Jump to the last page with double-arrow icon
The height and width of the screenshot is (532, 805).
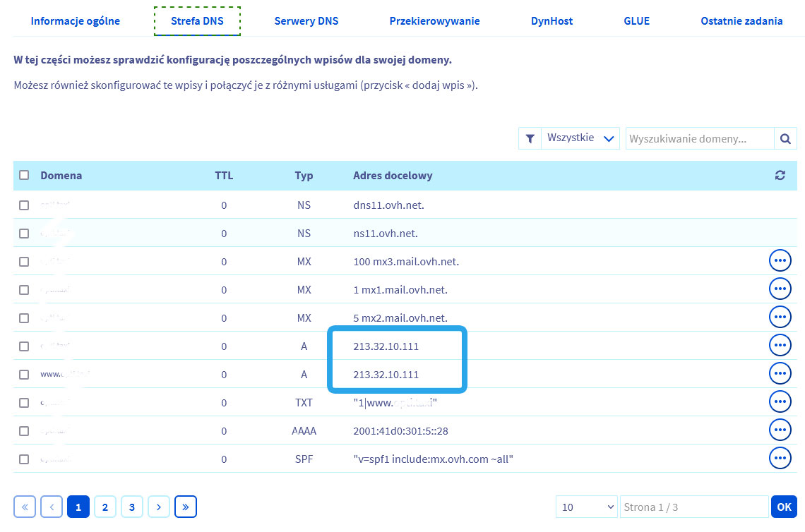[186, 506]
